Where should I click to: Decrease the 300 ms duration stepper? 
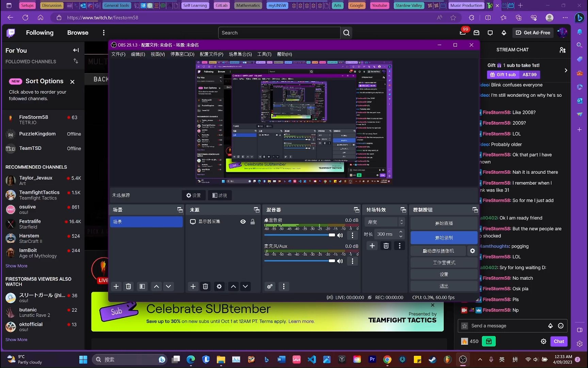(401, 236)
